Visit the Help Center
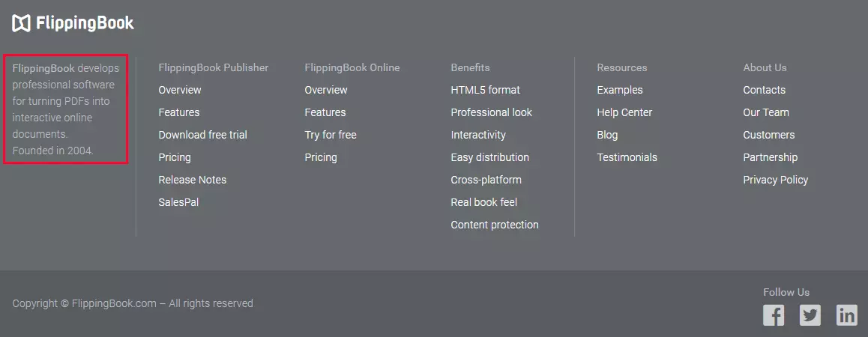This screenshot has width=868, height=337. [624, 112]
